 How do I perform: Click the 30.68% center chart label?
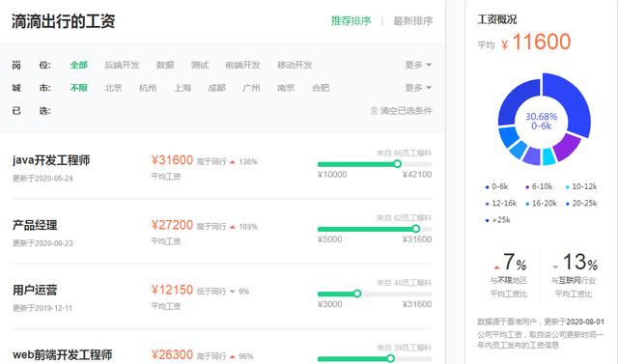[x=541, y=117]
